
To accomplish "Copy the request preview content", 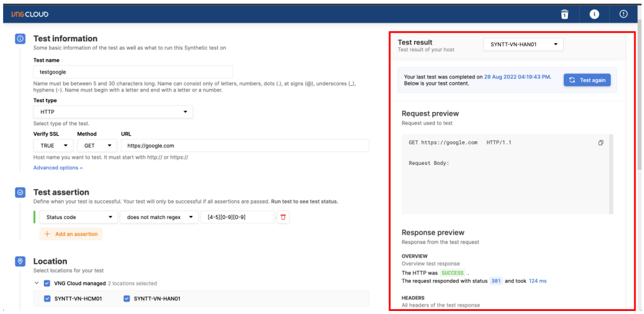I will point(600,143).
